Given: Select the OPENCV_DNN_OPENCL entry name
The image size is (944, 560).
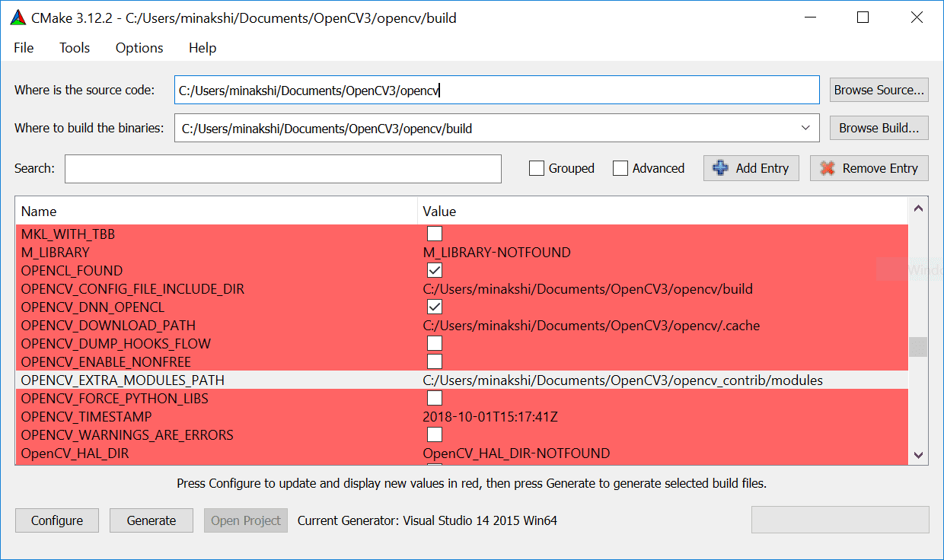Looking at the screenshot, I should point(93,307).
